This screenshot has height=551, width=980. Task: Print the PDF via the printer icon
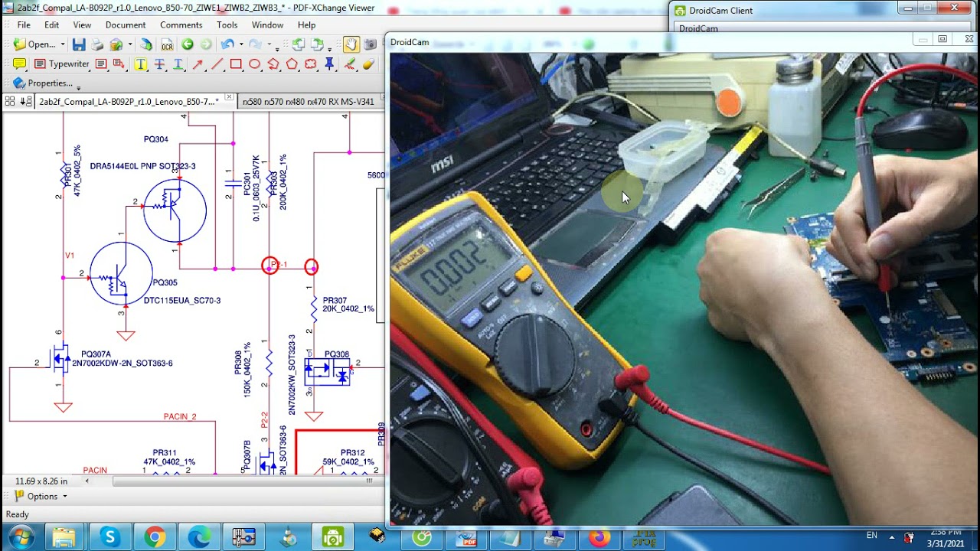[97, 44]
